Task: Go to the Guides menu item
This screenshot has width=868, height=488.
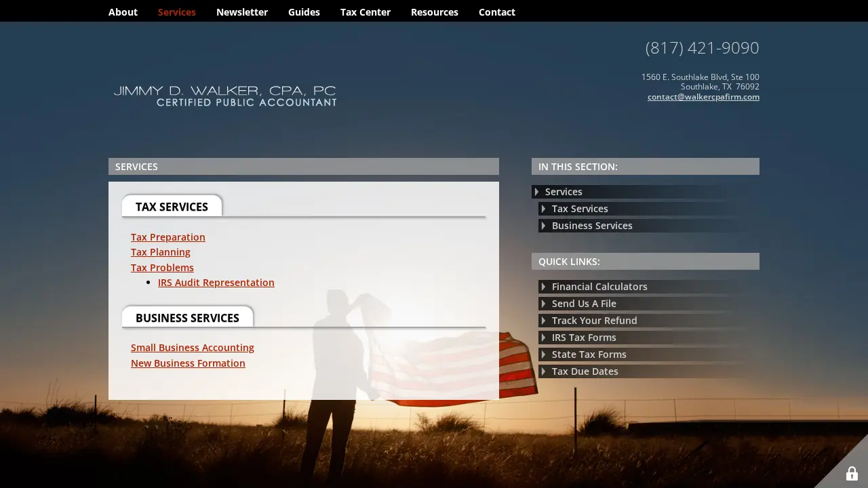Action: [x=304, y=12]
